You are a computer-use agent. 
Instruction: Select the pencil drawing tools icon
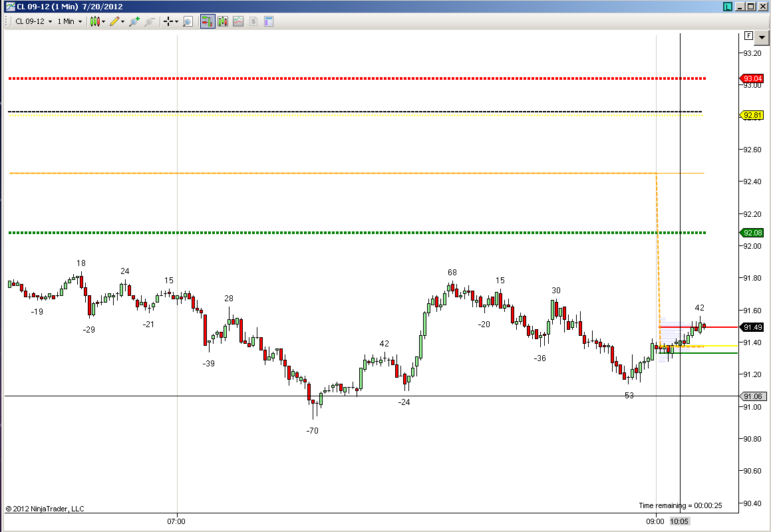pos(114,22)
